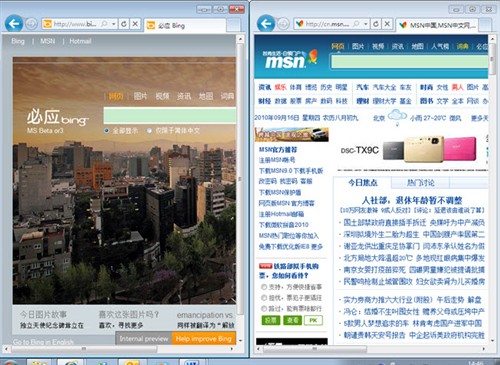Select 视频 search category on Bing page
This screenshot has width=500, height=365.
pos(162,96)
